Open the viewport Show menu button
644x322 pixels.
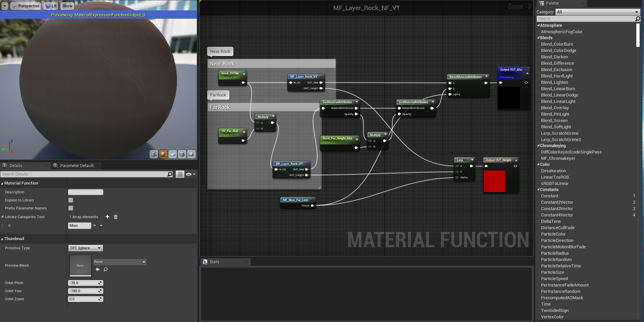click(67, 6)
